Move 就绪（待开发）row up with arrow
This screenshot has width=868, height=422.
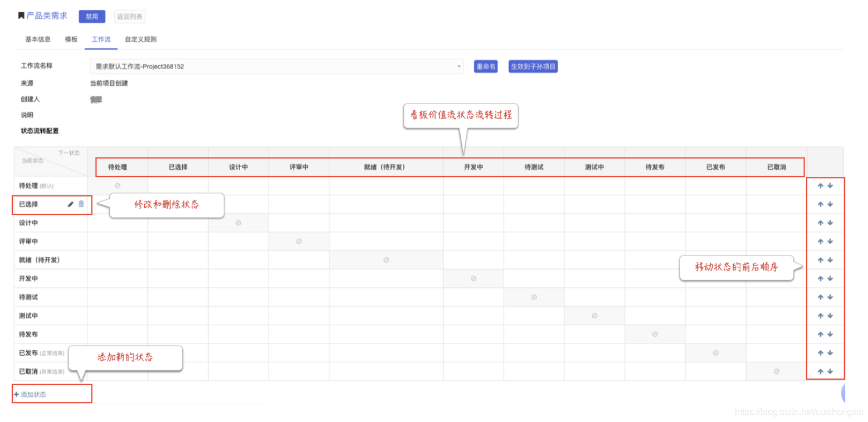[x=820, y=260]
